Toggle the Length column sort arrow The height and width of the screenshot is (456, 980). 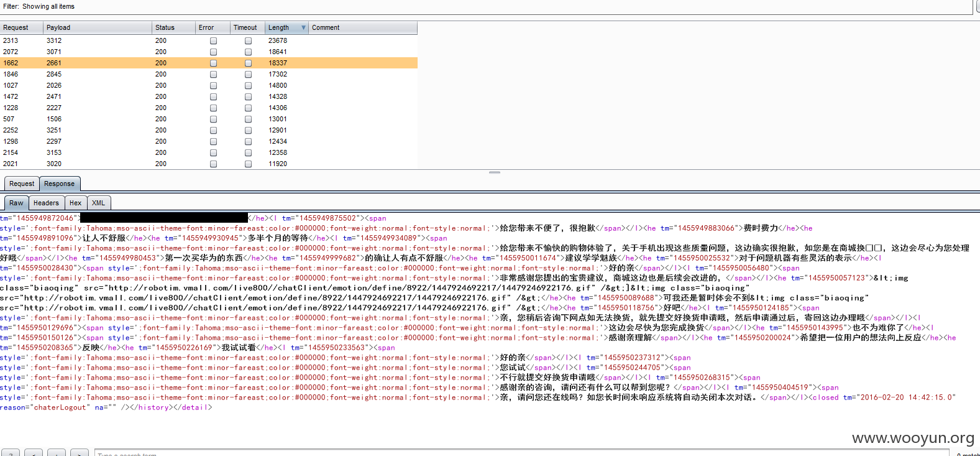tap(303, 27)
